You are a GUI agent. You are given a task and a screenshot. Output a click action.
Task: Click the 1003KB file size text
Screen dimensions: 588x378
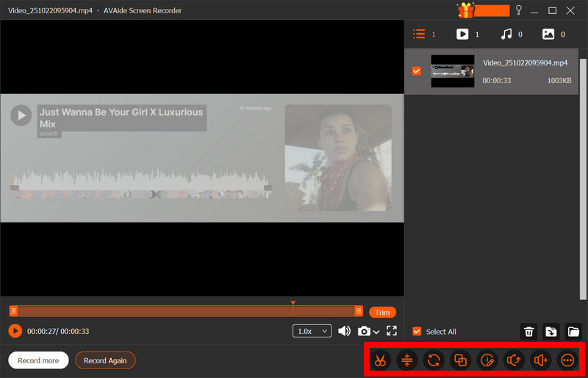(x=559, y=80)
